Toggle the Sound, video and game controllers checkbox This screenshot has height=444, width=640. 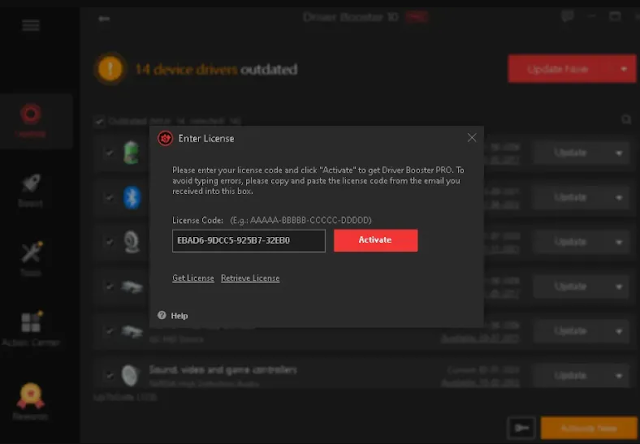click(109, 375)
